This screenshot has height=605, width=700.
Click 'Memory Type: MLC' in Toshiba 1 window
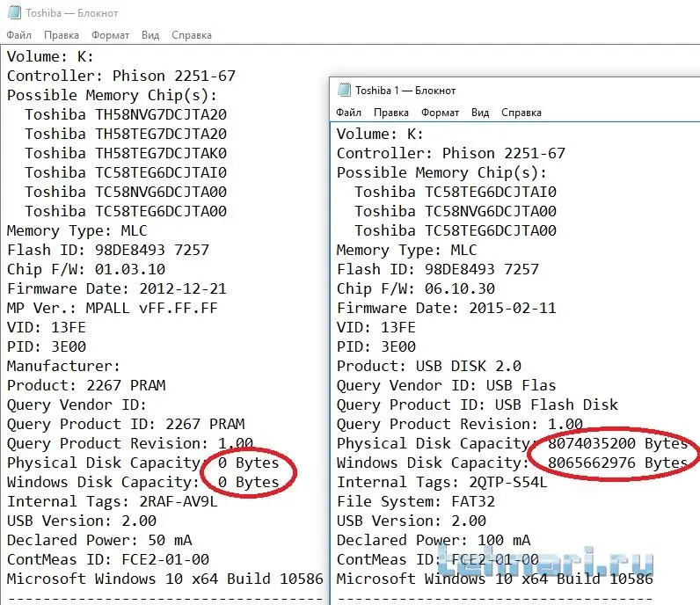(406, 250)
